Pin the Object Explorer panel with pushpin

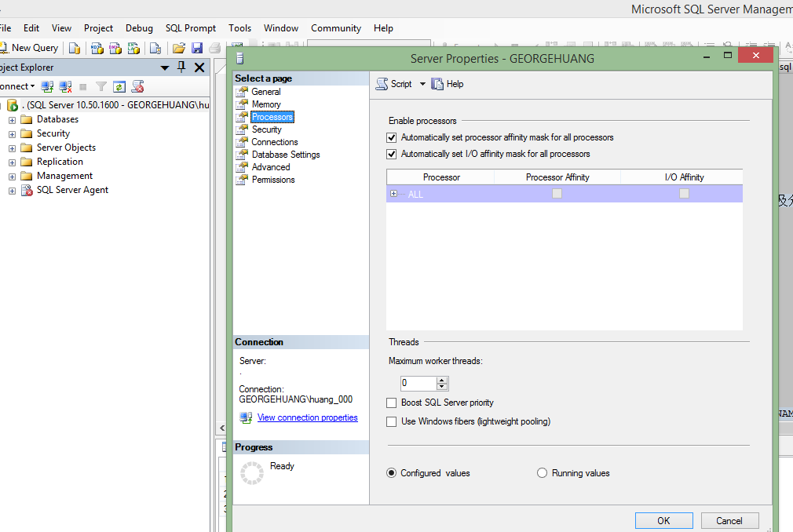coord(181,67)
